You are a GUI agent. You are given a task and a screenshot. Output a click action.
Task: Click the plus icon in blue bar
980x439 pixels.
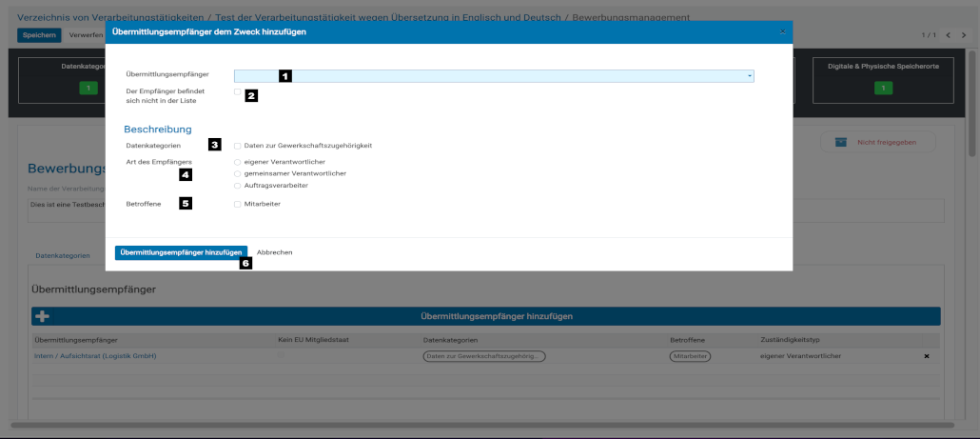tap(43, 316)
